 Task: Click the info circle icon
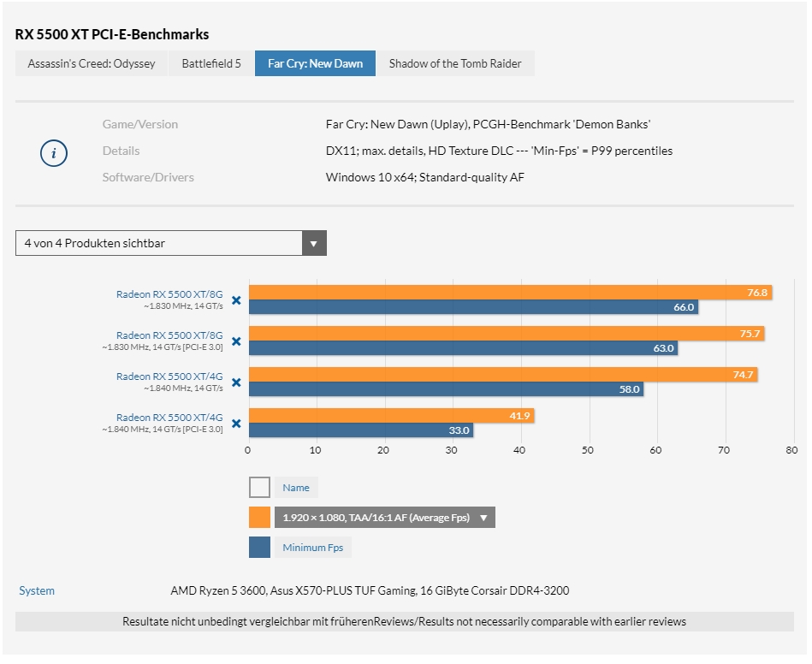pos(54,153)
